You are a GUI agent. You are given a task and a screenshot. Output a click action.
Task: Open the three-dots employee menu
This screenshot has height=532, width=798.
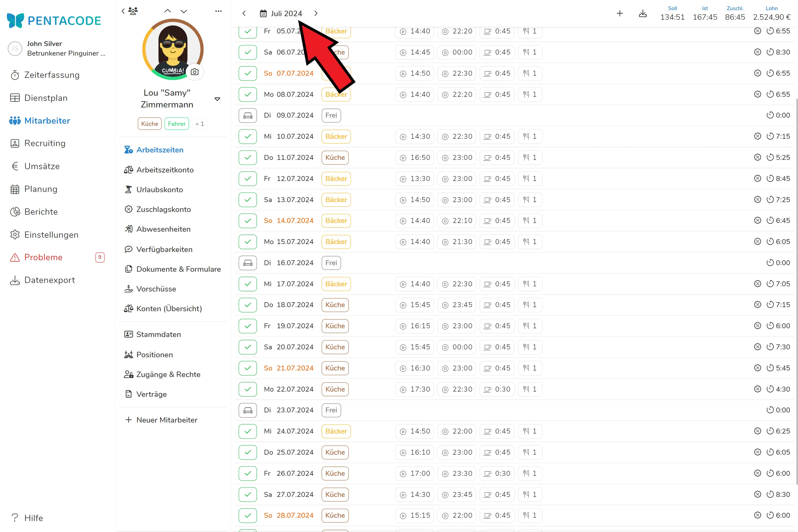(x=218, y=11)
